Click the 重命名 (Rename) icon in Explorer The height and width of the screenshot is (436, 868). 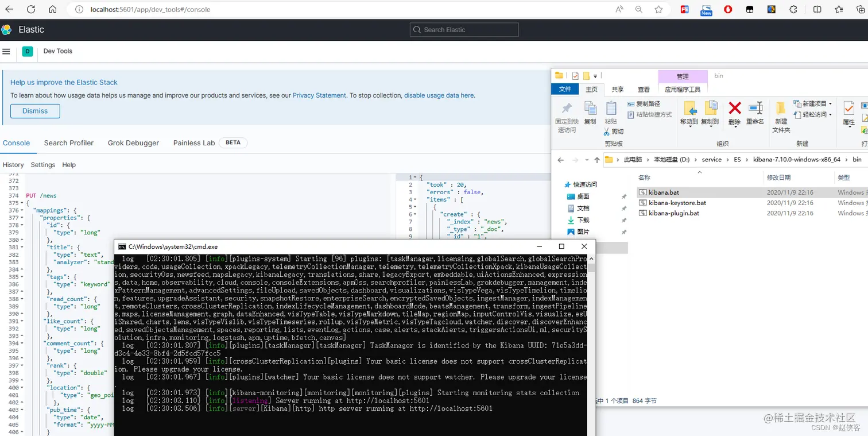[x=755, y=108]
